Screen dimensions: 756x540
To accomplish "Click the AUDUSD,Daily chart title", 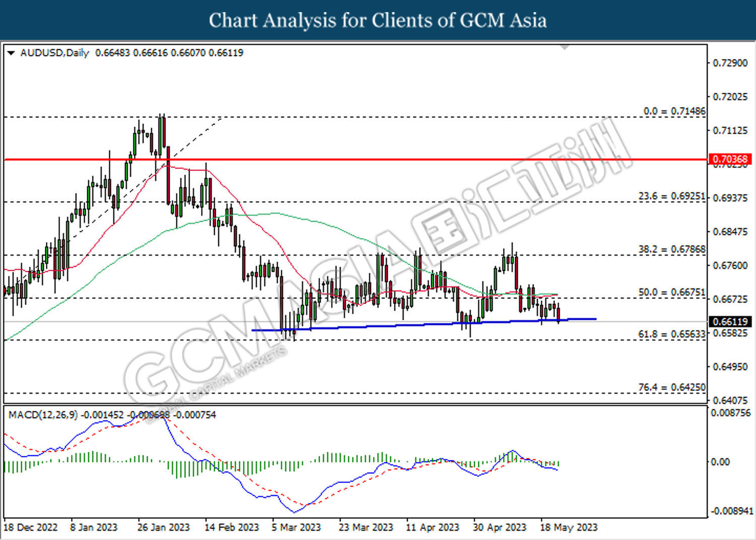I will (54, 53).
